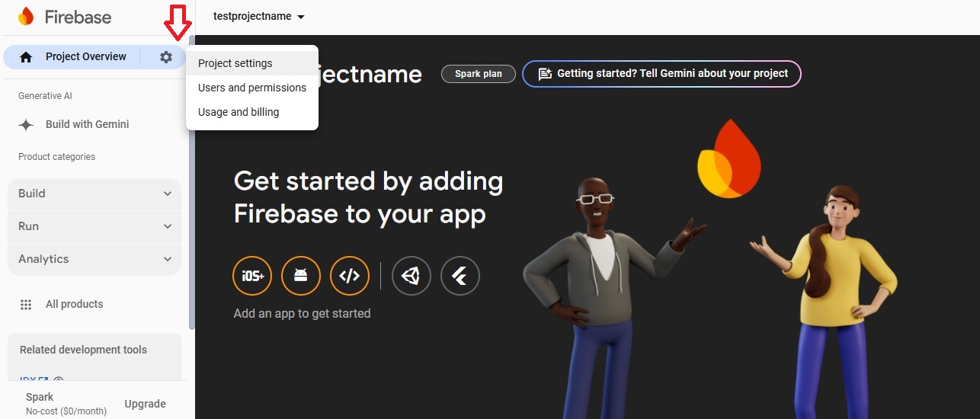Click the Build with Gemini sparkle icon
Image resolution: width=980 pixels, height=419 pixels.
coord(26,125)
